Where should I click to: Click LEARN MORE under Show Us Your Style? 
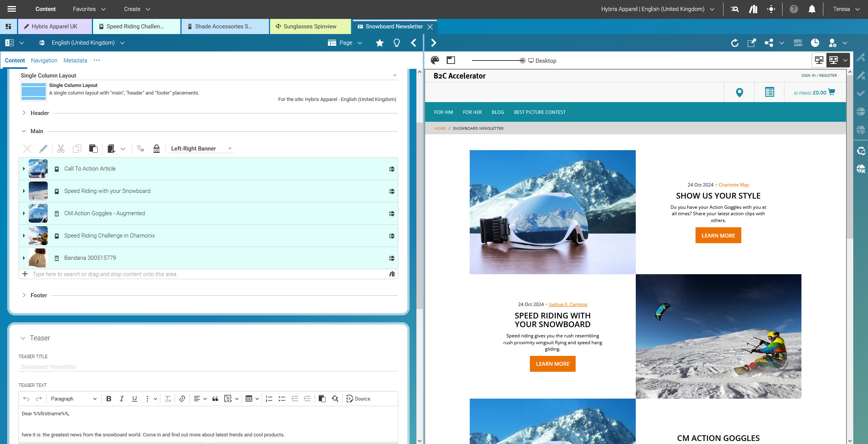(x=718, y=235)
